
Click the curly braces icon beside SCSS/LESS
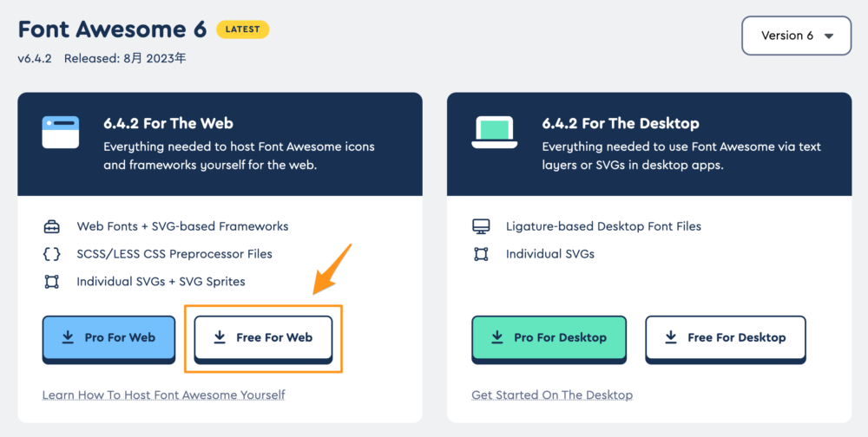(x=51, y=254)
